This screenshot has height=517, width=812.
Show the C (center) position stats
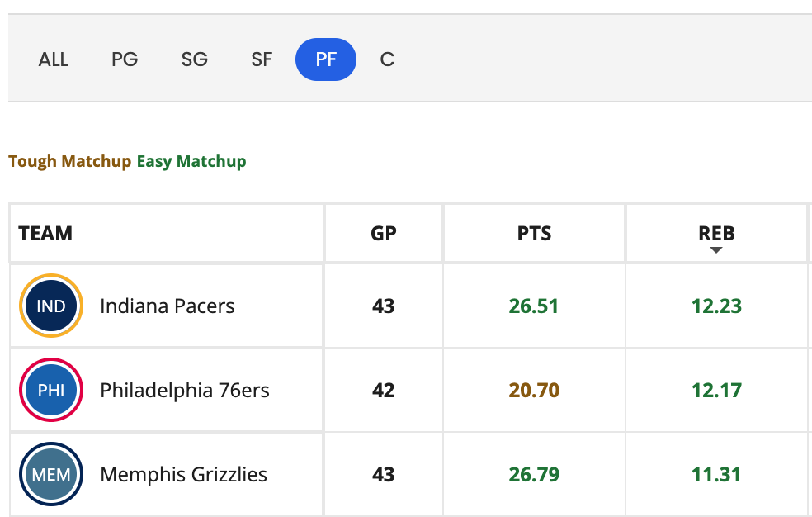[x=387, y=59]
